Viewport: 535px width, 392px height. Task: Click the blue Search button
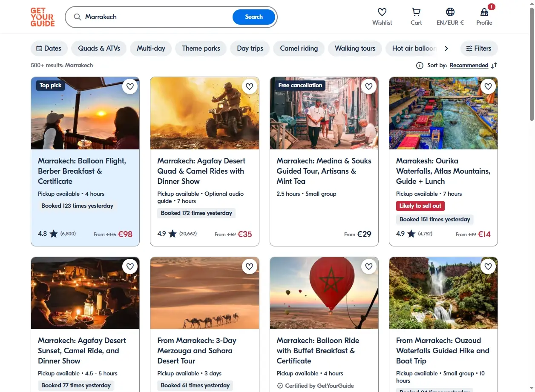click(x=254, y=17)
